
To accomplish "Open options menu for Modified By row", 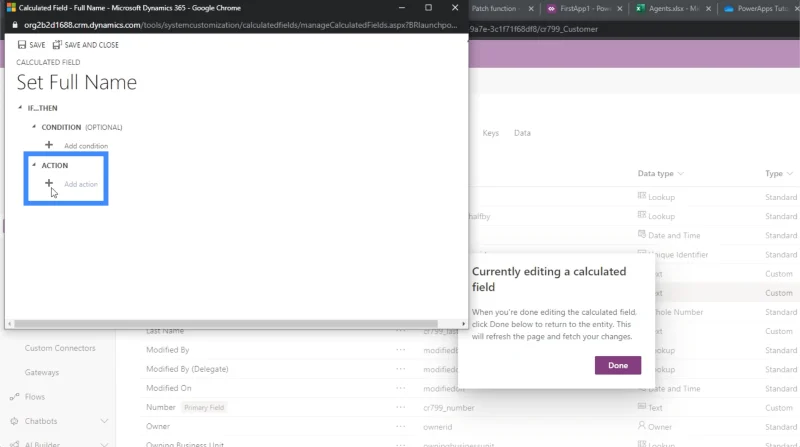I will click(401, 350).
